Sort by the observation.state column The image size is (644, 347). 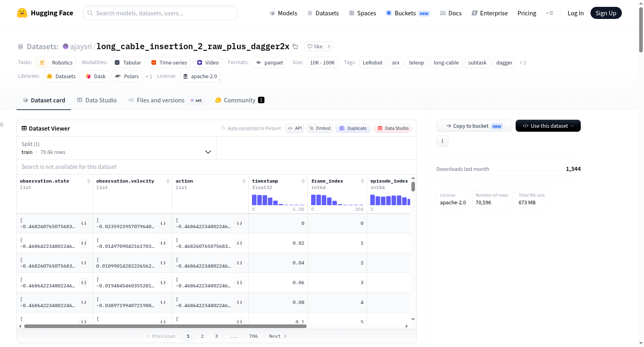click(x=89, y=181)
